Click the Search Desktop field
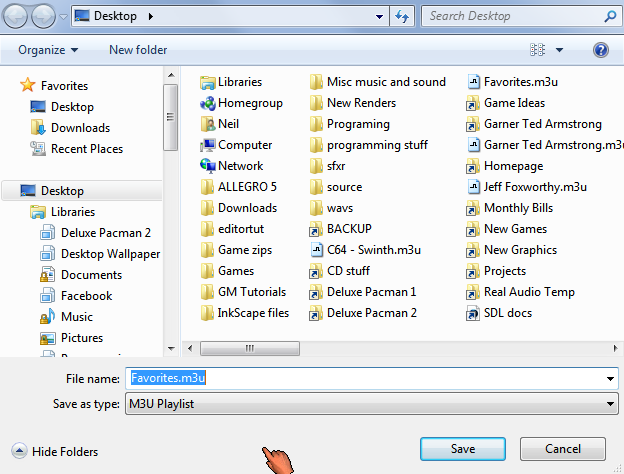Image resolution: width=624 pixels, height=474 pixels. tap(510, 16)
